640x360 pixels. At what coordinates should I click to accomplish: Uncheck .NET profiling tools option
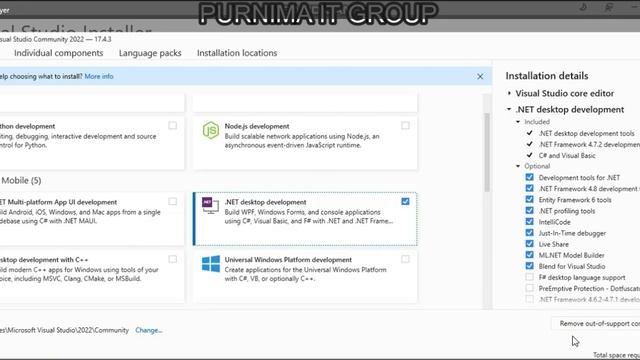pyautogui.click(x=529, y=210)
